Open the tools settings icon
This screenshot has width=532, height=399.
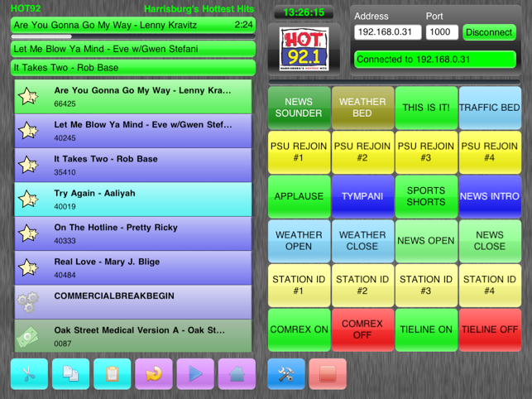point(286,374)
